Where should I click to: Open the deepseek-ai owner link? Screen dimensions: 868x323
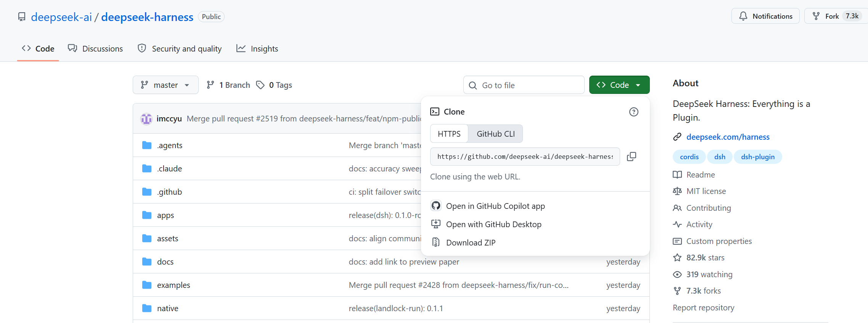tap(61, 17)
